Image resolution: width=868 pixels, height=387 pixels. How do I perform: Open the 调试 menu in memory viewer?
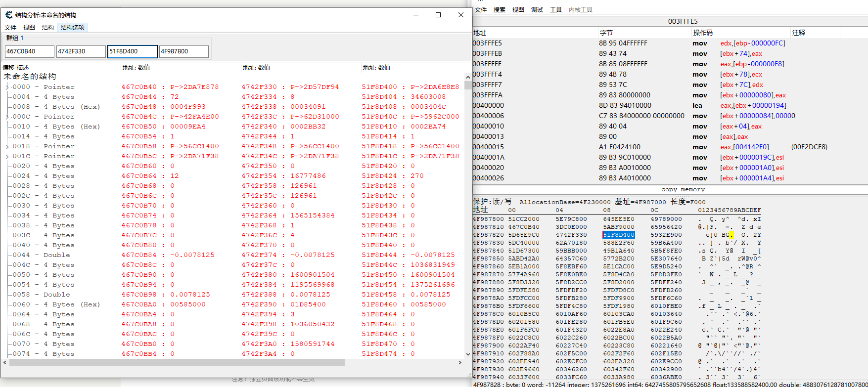(x=537, y=10)
